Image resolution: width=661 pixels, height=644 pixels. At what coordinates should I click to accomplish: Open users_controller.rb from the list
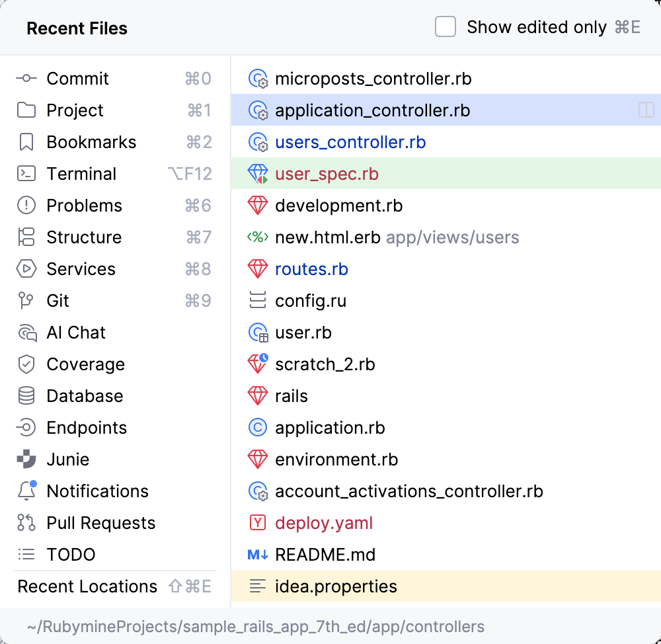350,142
